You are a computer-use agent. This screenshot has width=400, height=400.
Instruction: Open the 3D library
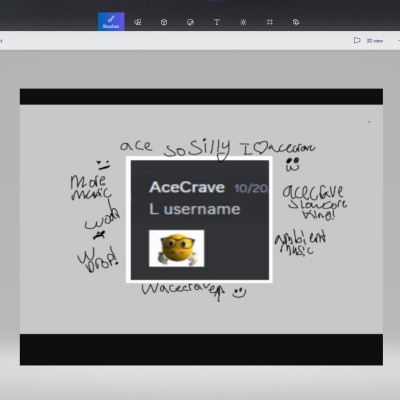pyautogui.click(x=296, y=22)
